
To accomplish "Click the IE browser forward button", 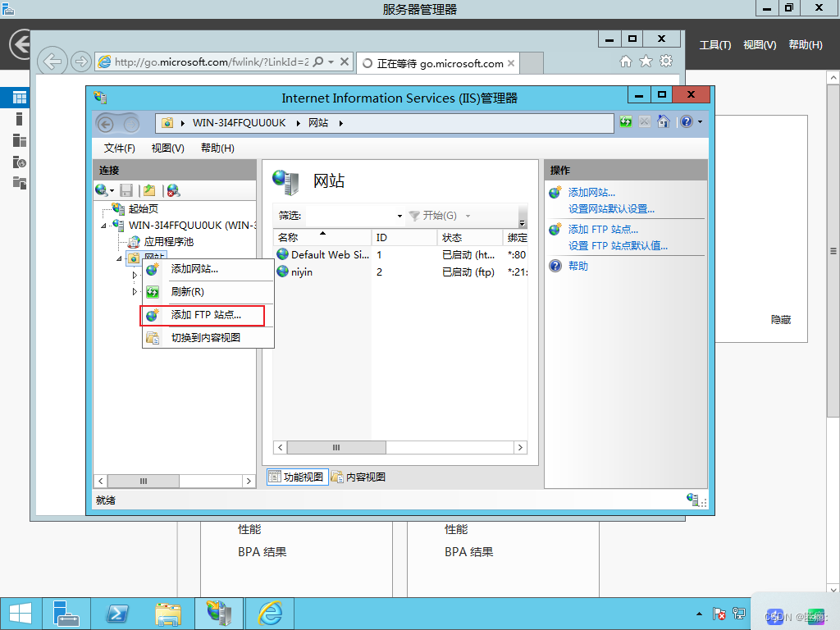I will pyautogui.click(x=81, y=62).
